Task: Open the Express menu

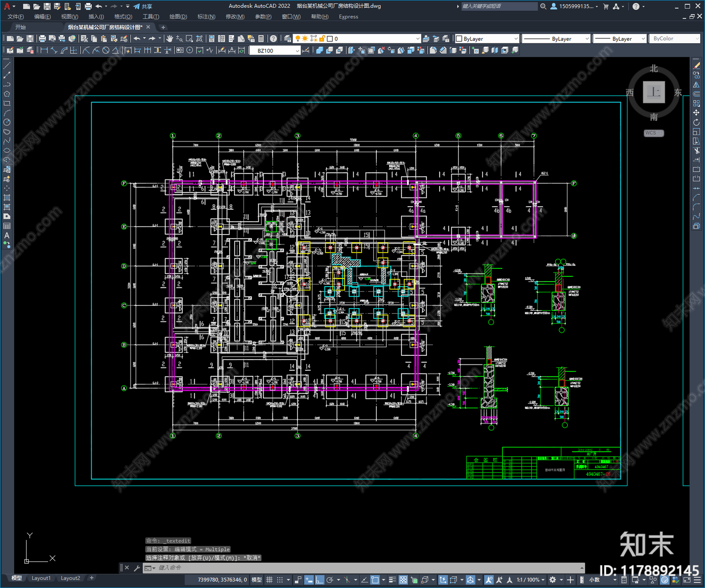Action: [349, 17]
